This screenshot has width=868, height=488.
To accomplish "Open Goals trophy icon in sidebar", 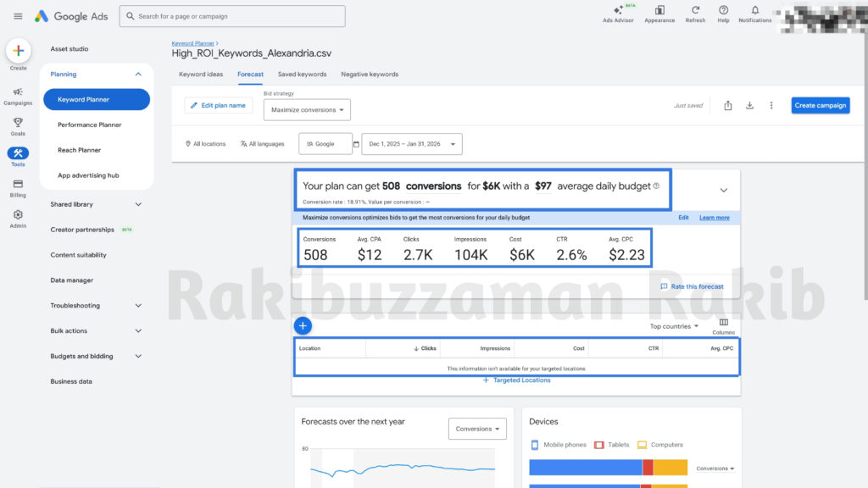I will point(18,123).
